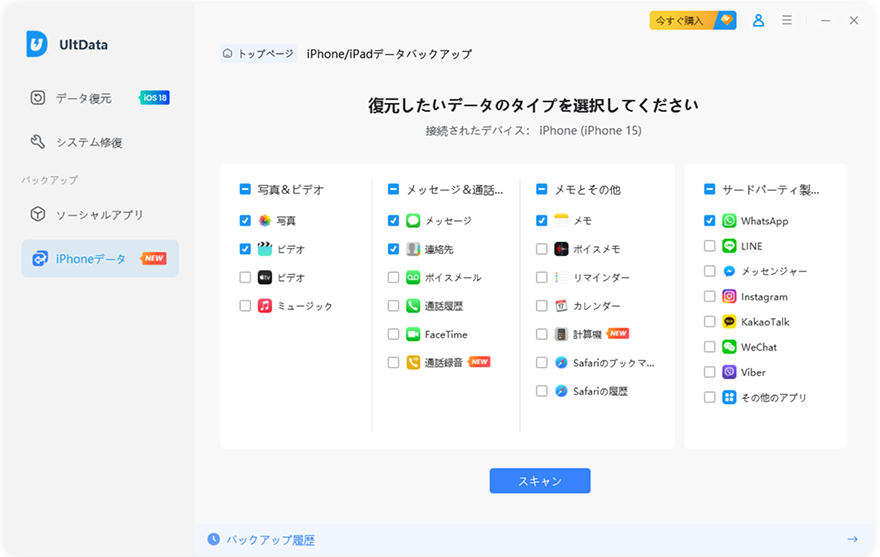This screenshot has width=880, height=557.
Task: Open データ復元 in sidebar
Action: click(x=100, y=98)
